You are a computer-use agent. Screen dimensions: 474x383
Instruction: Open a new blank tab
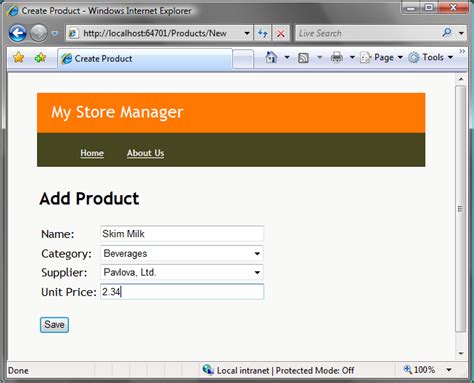[243, 59]
